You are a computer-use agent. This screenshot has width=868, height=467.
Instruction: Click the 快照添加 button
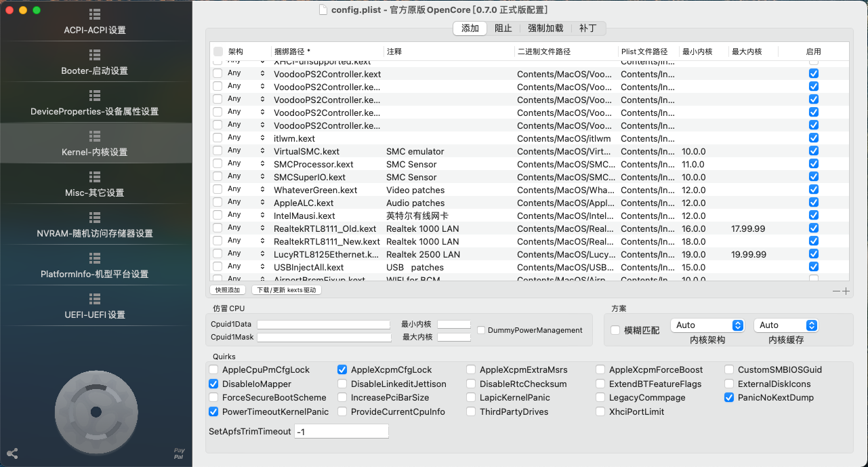point(228,290)
